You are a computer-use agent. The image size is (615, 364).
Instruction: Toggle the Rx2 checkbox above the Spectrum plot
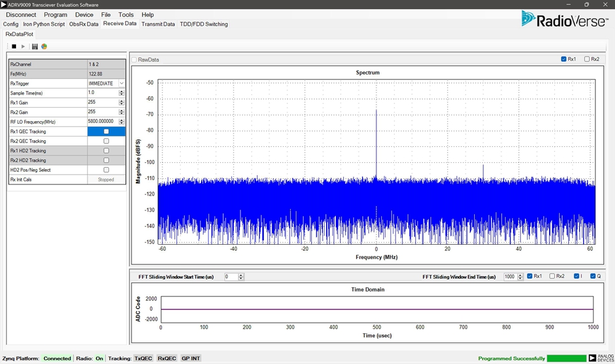point(587,59)
